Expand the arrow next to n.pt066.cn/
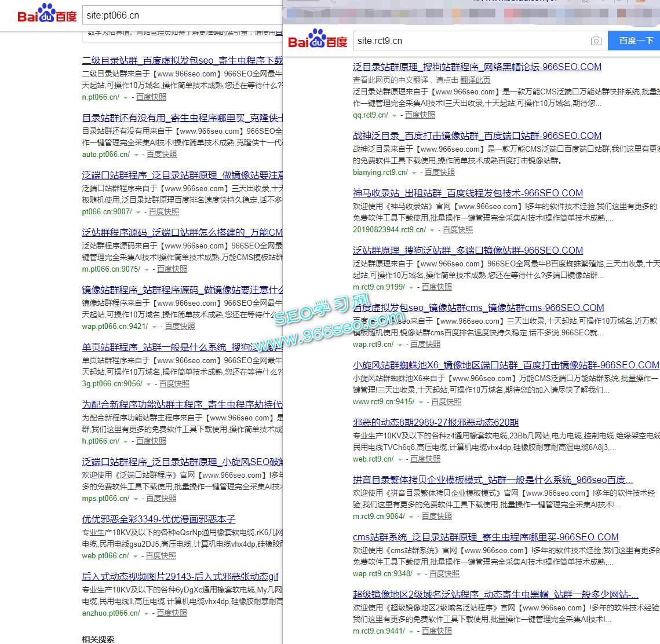The image size is (660, 644). (x=125, y=98)
